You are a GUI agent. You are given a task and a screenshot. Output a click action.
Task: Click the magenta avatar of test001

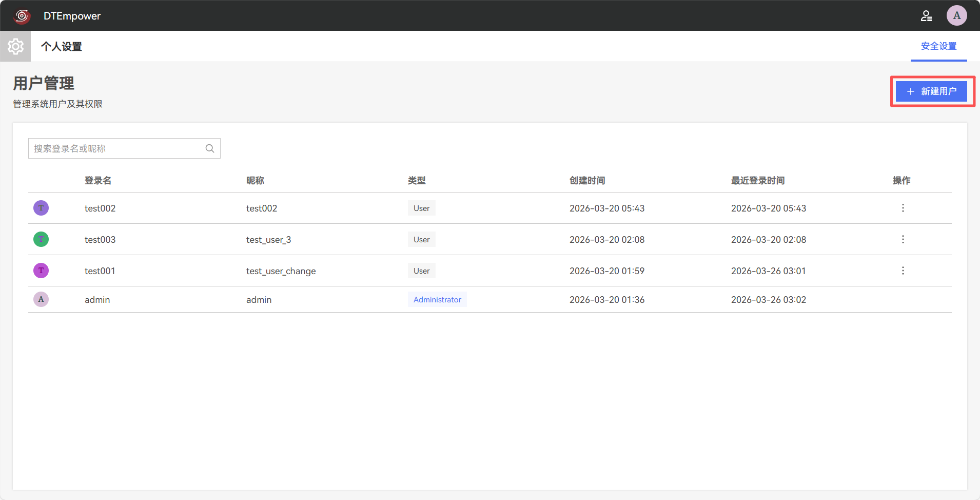coord(41,271)
